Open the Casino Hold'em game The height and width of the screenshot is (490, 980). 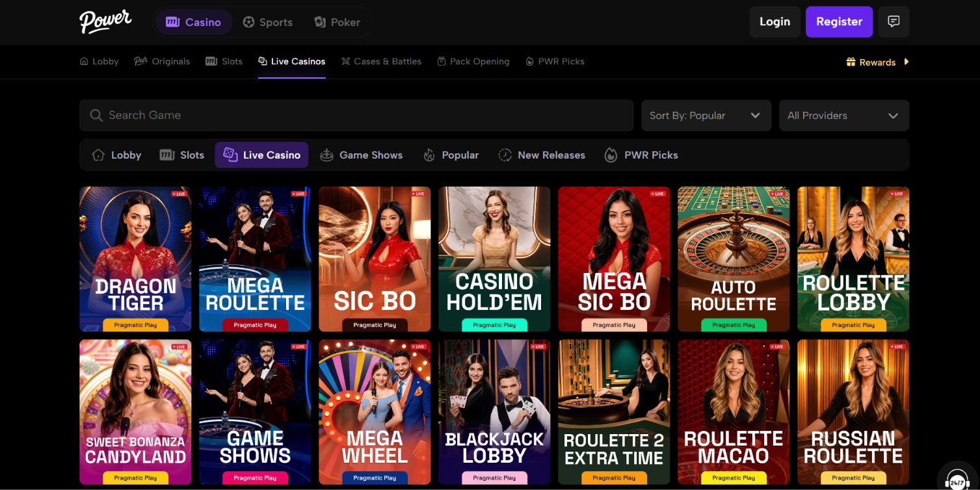tap(494, 259)
